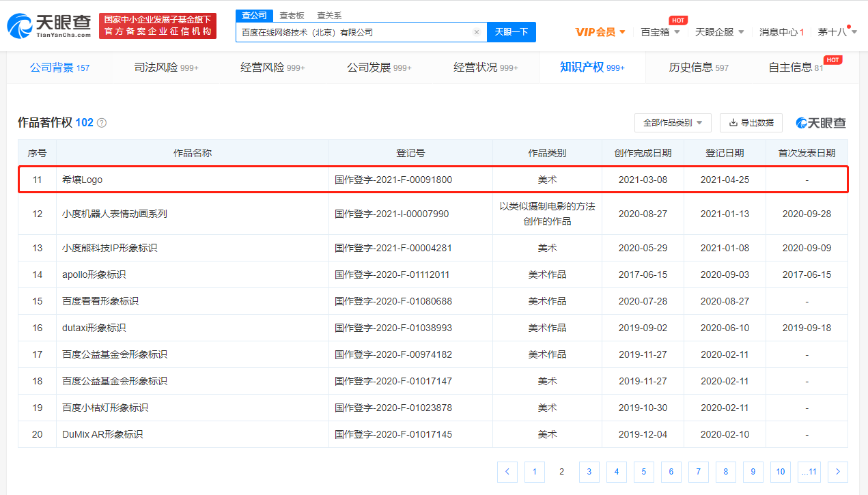Go to page 3 of results
868x495 pixels.
click(x=589, y=472)
